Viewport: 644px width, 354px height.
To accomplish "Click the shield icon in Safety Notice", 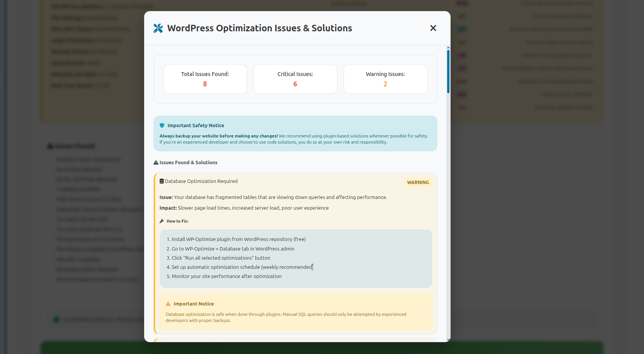I will click(x=162, y=125).
